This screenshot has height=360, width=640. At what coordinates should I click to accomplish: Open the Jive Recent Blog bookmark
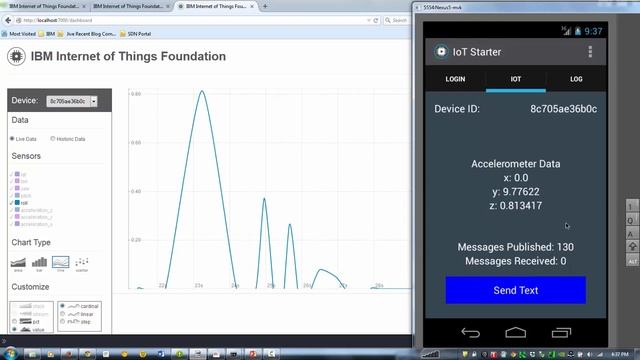click(87, 34)
